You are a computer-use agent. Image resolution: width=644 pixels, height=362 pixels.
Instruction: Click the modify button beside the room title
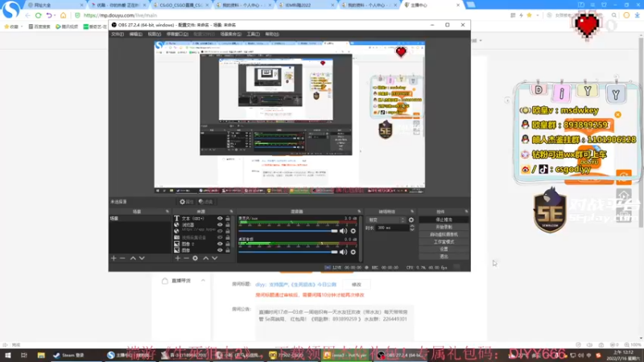tap(356, 285)
